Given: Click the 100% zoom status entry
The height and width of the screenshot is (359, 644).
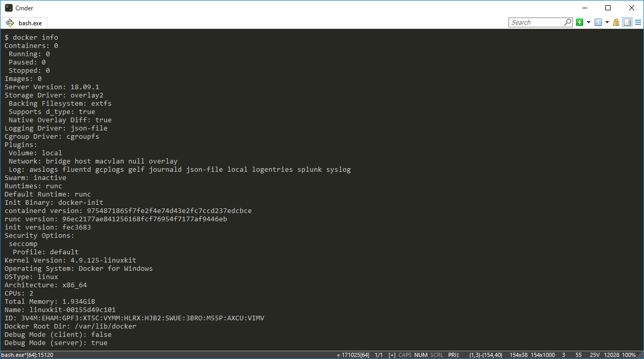Looking at the screenshot, I should pos(629,355).
